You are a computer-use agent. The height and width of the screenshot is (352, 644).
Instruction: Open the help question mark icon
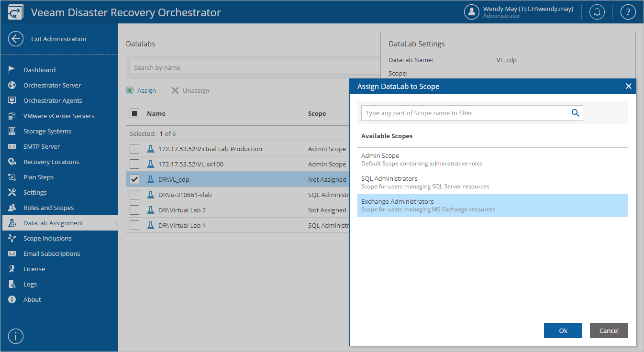tap(628, 12)
